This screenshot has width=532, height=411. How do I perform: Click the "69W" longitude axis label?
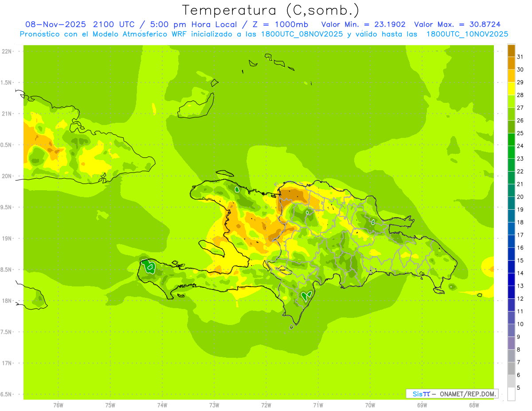(x=422, y=405)
